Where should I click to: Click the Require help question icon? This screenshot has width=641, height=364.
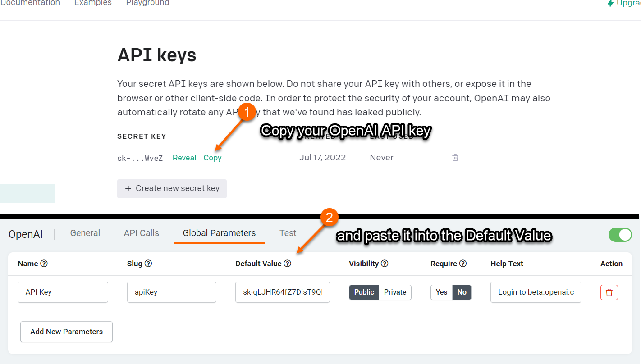(463, 264)
